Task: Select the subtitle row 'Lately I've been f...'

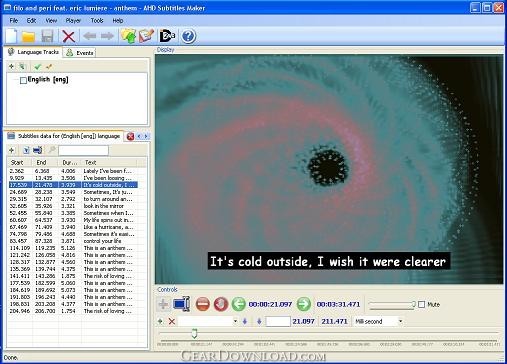Action: (x=73, y=171)
